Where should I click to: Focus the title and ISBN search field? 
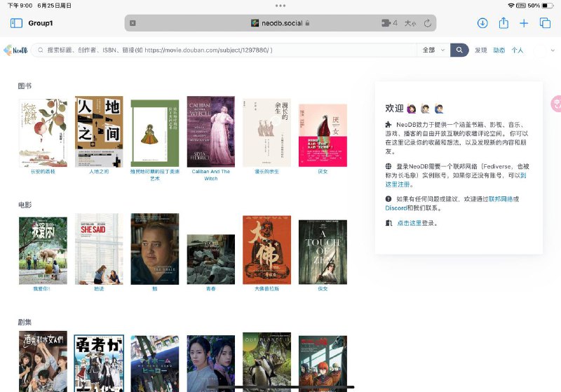coord(224,50)
